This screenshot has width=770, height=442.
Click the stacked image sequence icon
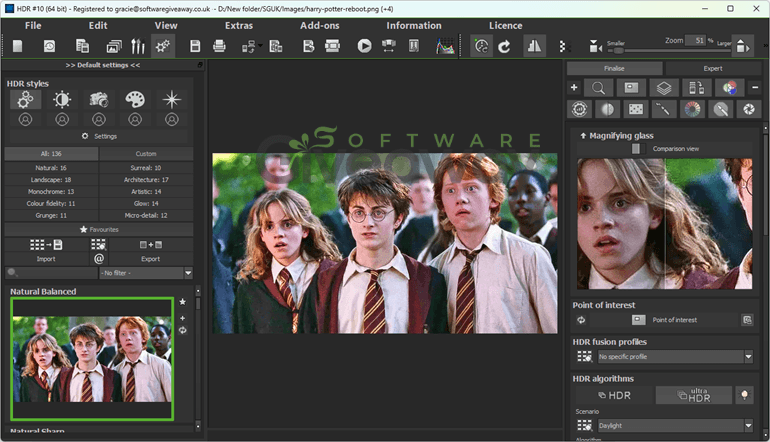(x=114, y=46)
